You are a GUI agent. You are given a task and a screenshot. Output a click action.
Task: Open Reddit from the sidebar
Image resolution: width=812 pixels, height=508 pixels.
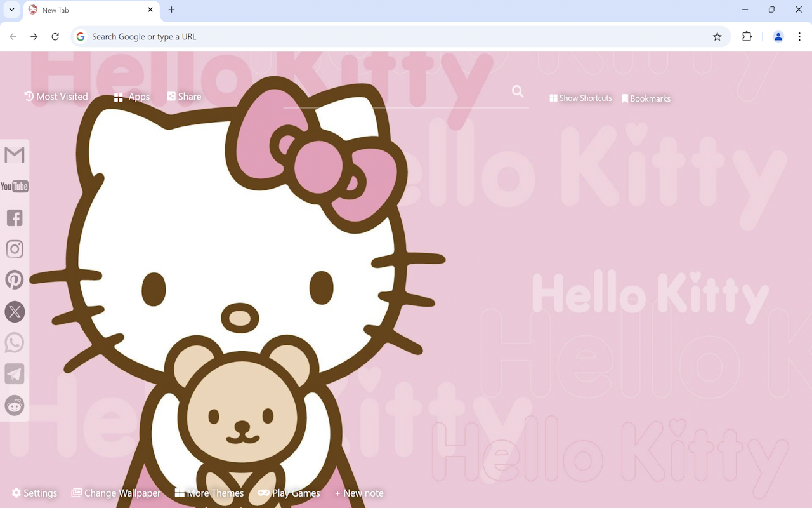click(x=14, y=405)
